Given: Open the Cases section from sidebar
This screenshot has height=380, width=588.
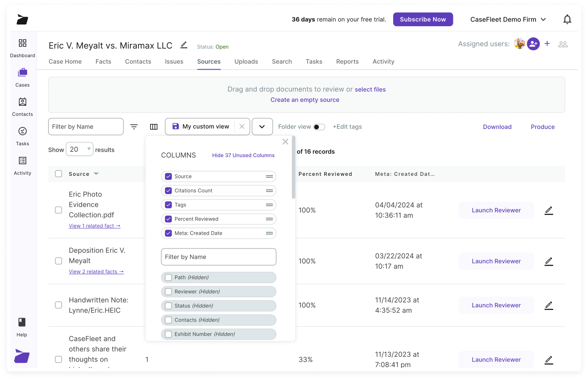Looking at the screenshot, I should [22, 77].
